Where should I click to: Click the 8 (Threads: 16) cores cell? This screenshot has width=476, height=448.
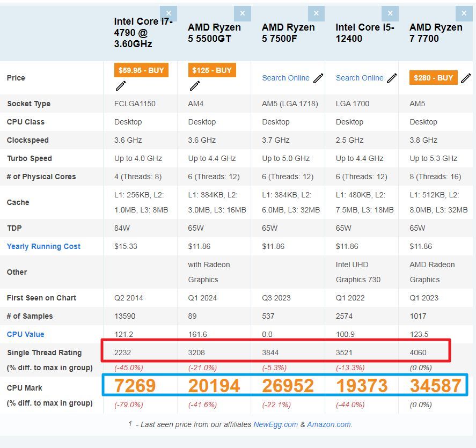point(435,177)
